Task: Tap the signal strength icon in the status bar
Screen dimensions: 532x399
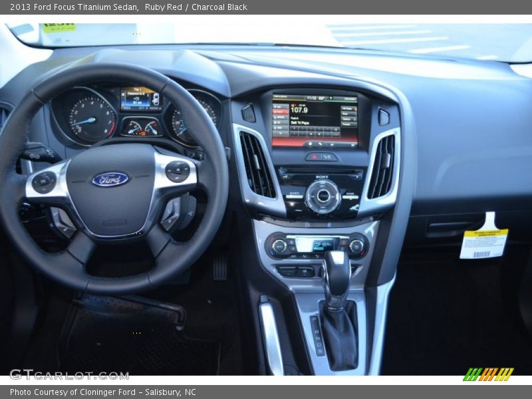Action: click(331, 98)
